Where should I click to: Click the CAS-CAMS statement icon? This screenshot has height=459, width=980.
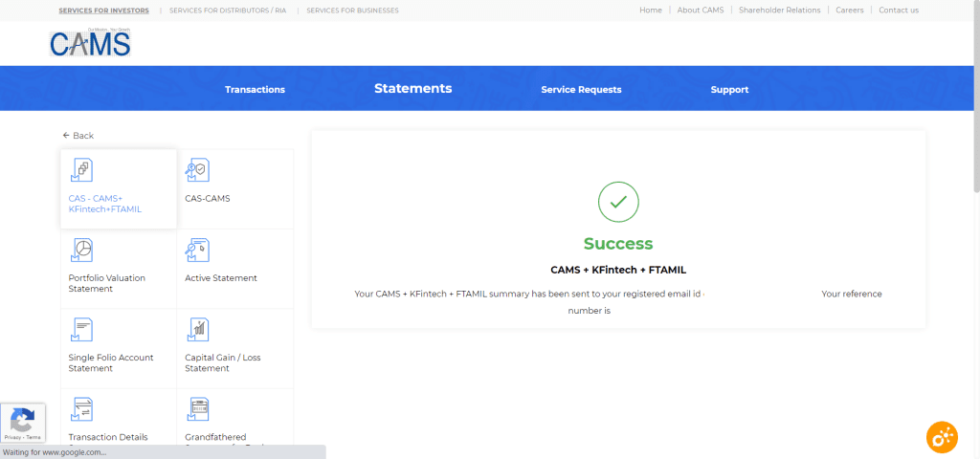tap(197, 170)
